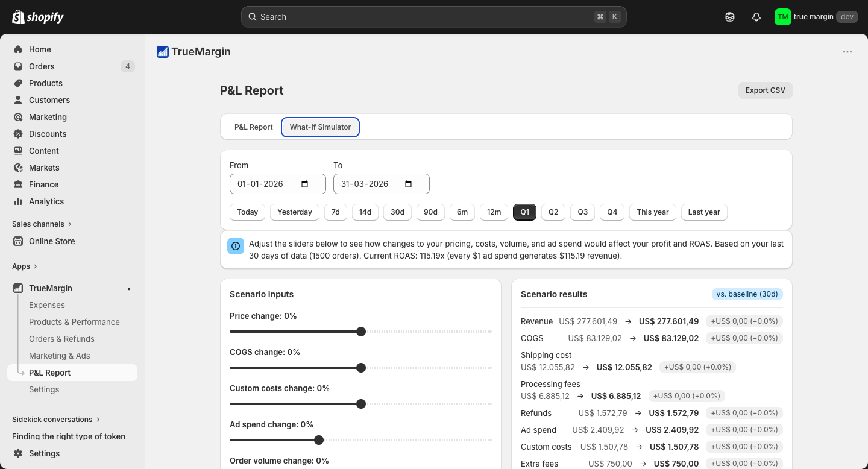
Task: Select the 12m date range
Action: pos(494,212)
